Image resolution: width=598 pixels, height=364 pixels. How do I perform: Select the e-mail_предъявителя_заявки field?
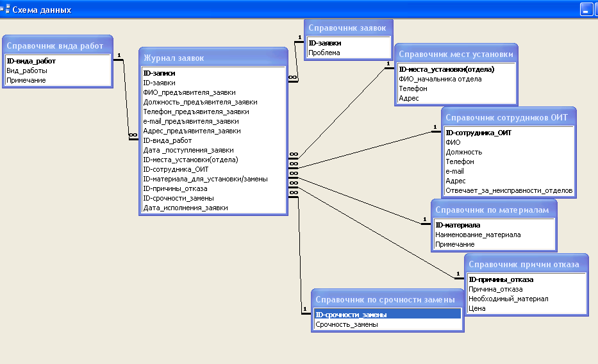213,121
